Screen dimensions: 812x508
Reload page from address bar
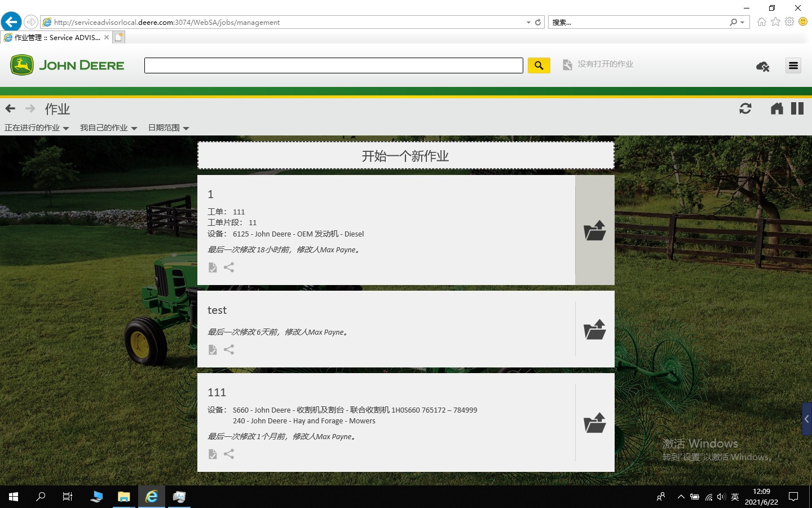(538, 22)
